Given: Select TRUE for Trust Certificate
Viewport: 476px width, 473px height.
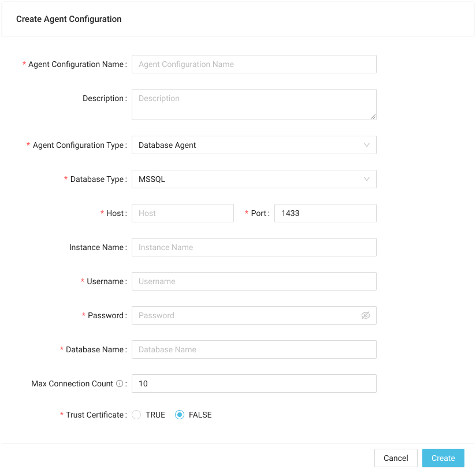Looking at the screenshot, I should 137,415.
